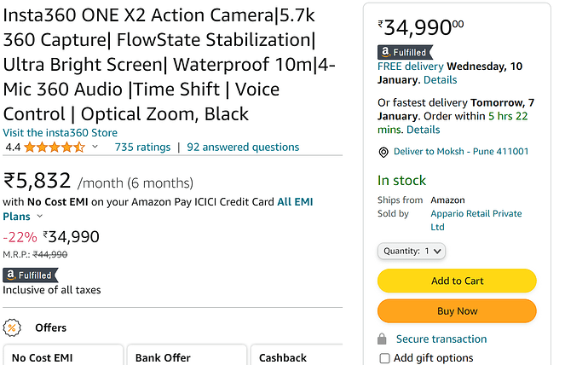Expand the ratings breakdown chevron
This screenshot has width=588, height=365.
[x=95, y=148]
